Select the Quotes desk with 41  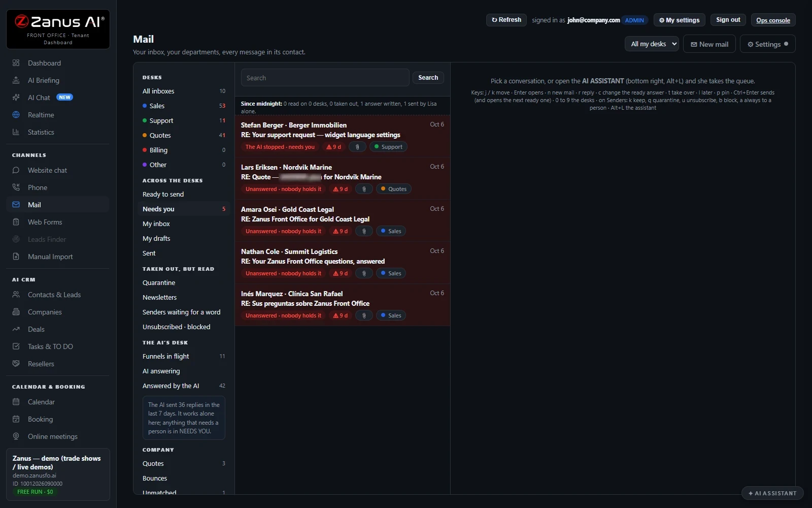point(184,135)
